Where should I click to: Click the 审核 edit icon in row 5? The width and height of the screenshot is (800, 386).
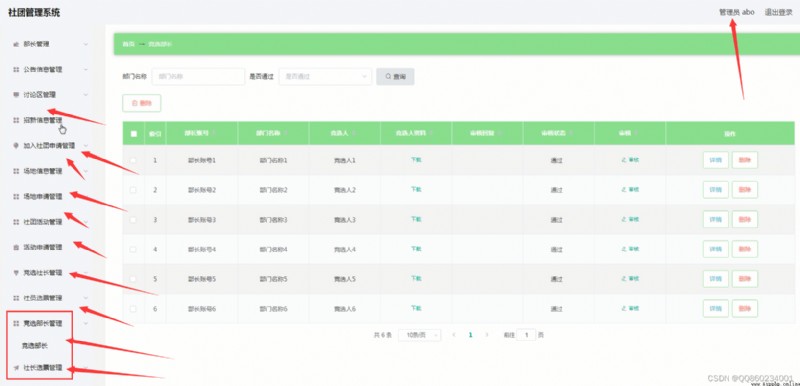coord(623,279)
